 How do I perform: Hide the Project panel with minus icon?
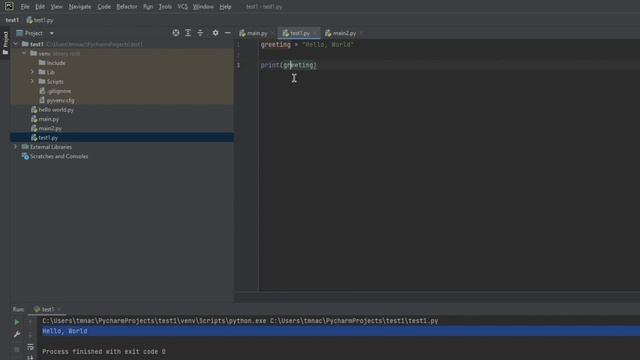pyautogui.click(x=228, y=33)
